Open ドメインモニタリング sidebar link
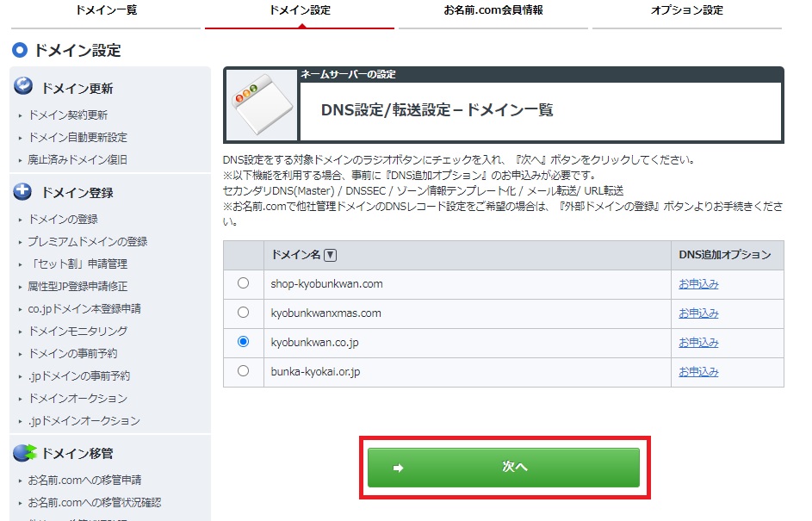This screenshot has height=521, width=812. coord(77,332)
